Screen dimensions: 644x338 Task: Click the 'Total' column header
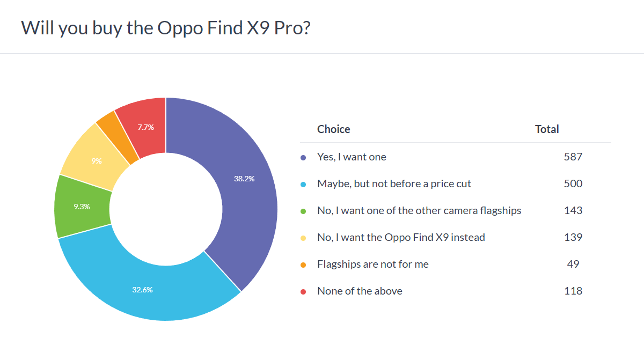tap(547, 129)
